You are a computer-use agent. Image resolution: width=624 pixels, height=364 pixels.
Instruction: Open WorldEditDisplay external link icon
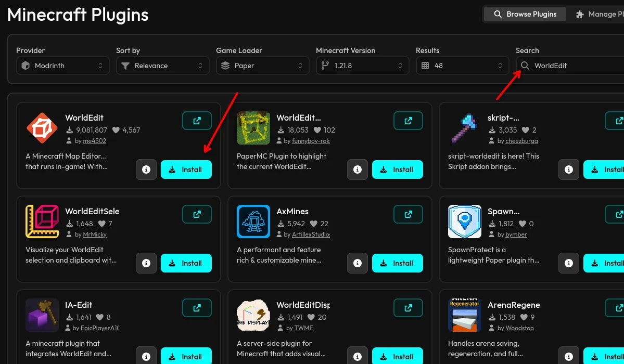coord(408,307)
